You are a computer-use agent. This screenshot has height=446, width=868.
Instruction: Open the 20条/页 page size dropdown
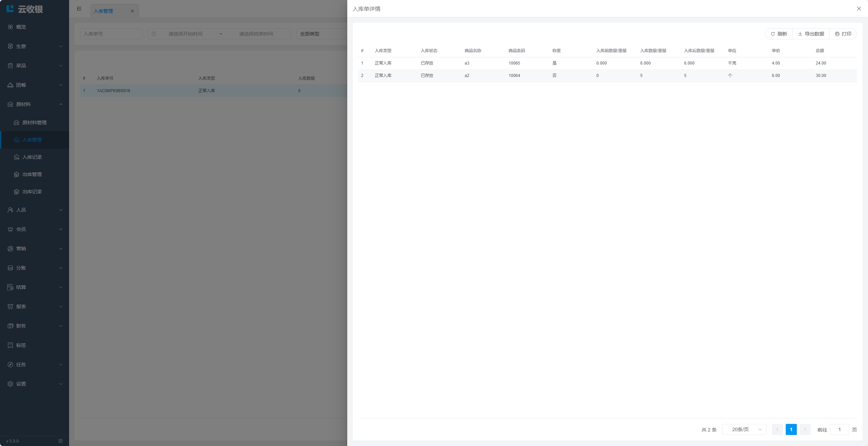(x=744, y=429)
